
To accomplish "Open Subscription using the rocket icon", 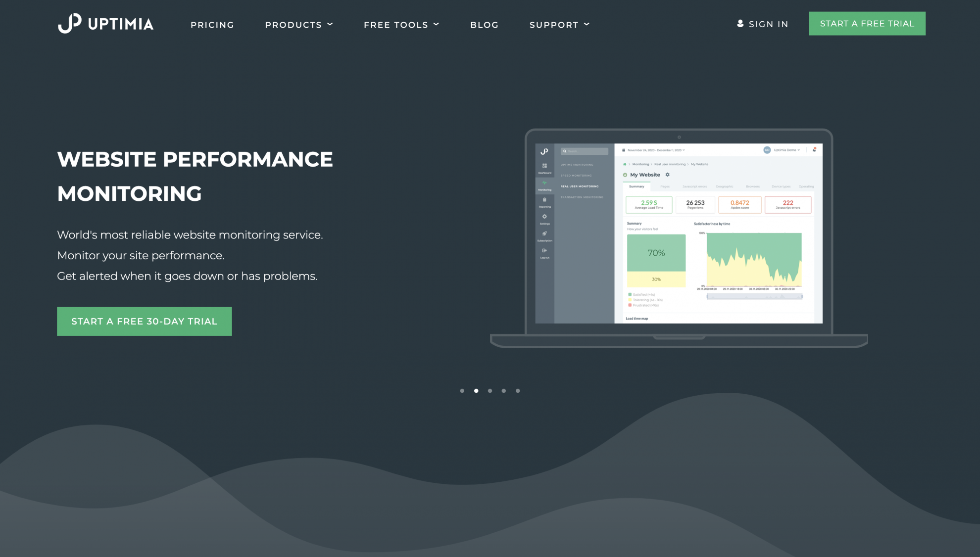I will pos(544,233).
